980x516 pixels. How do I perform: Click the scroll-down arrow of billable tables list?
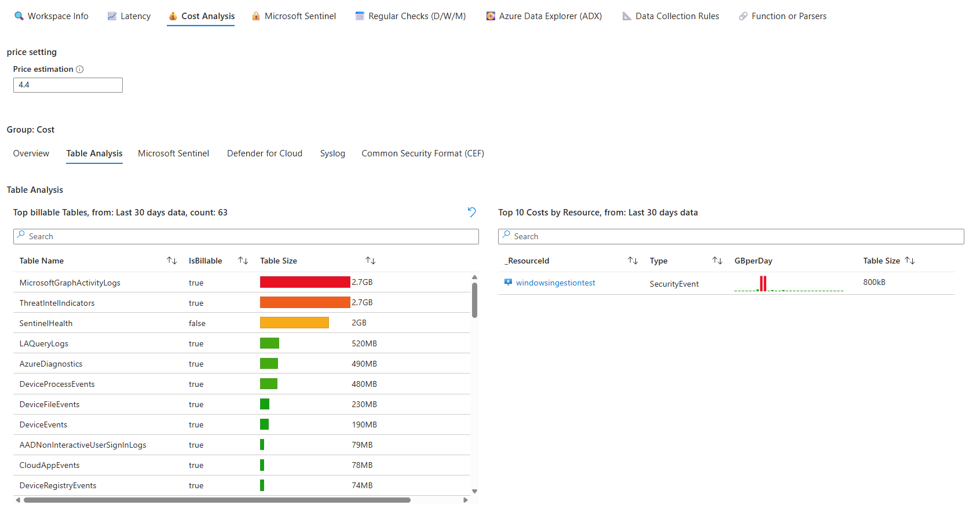click(x=474, y=491)
